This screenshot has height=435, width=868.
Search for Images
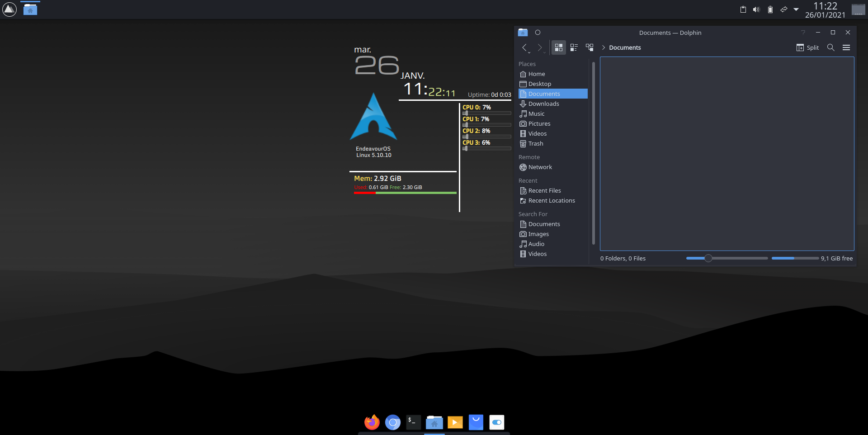[553, 234]
